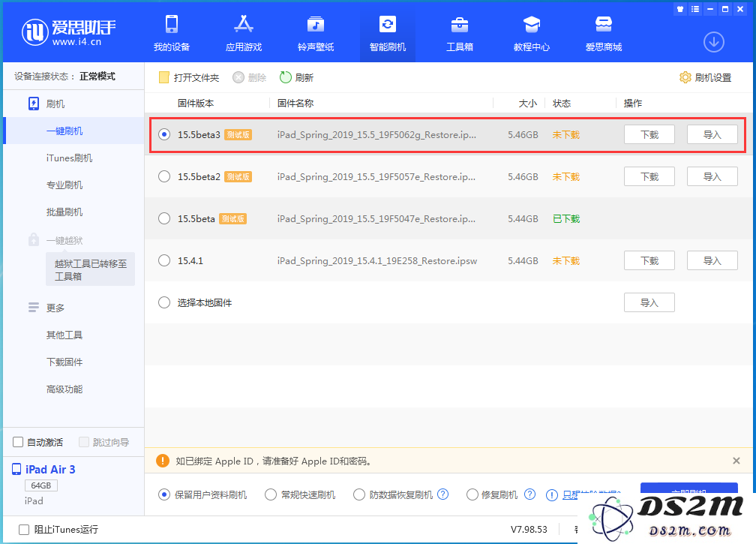Open 一键刷机 in sidebar

(x=64, y=131)
